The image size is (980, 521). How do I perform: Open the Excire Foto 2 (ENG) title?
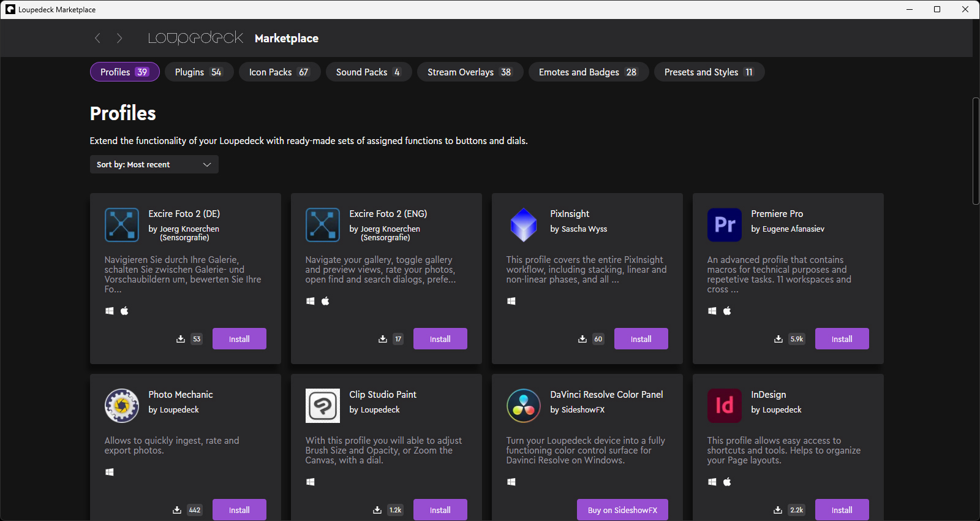(388, 214)
